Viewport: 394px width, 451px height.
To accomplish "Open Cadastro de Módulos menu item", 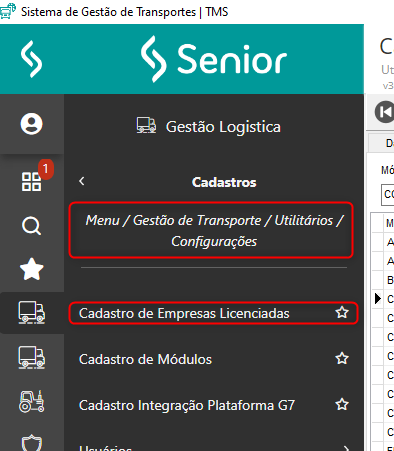I will pos(145,359).
